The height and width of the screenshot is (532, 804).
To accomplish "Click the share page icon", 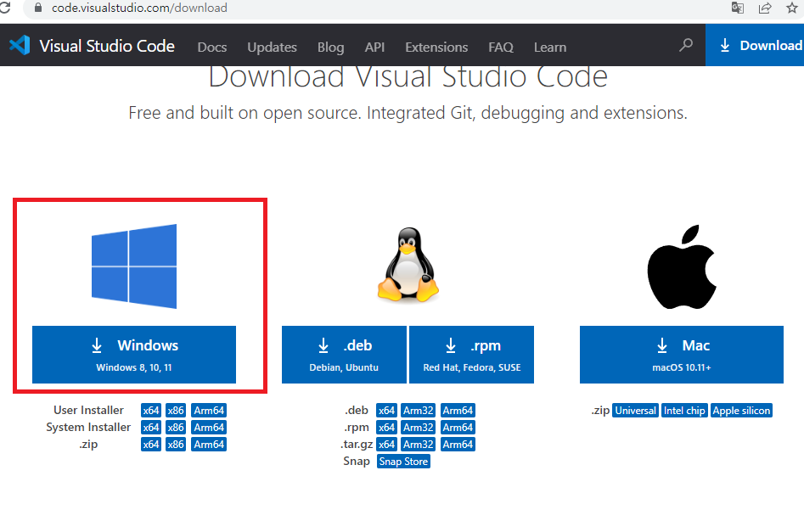I will [764, 8].
